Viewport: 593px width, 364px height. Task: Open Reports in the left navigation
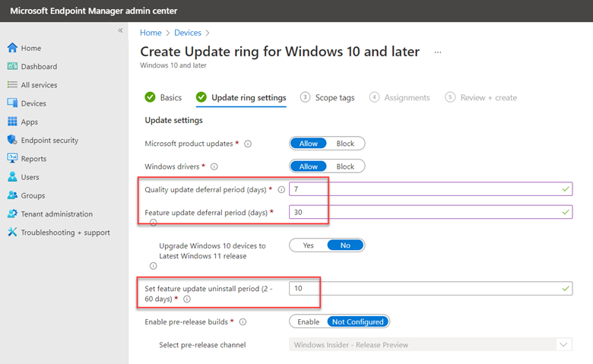pos(33,159)
